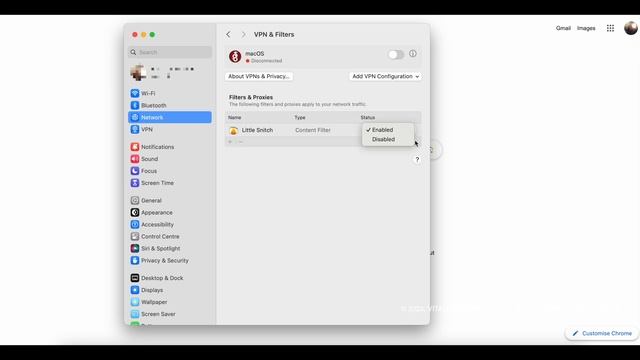Click About VPNs & Privacy button

(x=259, y=76)
